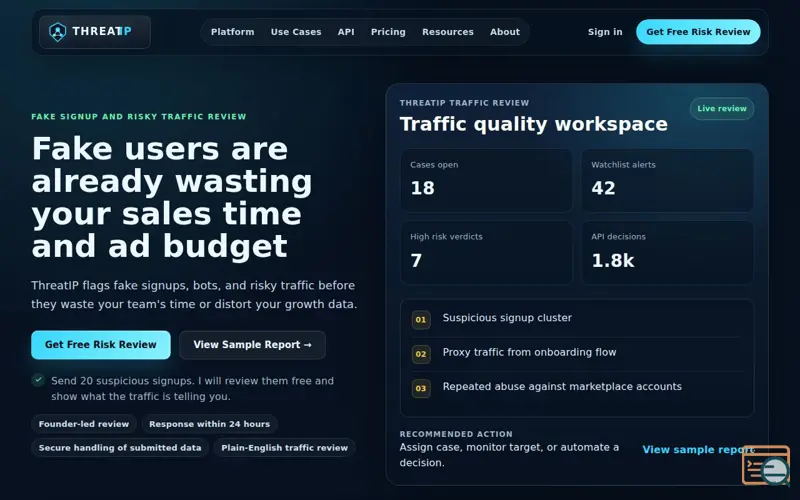The image size is (800, 500).
Task: Open the Use Cases menu
Action: point(296,32)
